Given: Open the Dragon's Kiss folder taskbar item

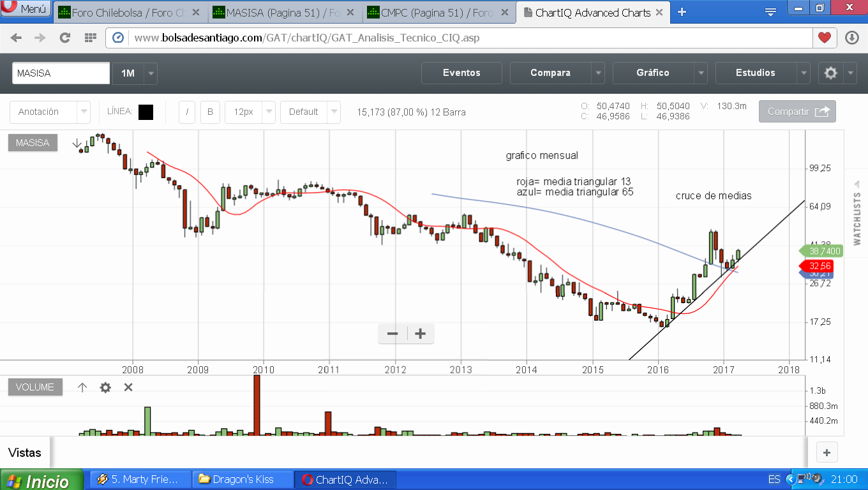Looking at the screenshot, I should 243,479.
